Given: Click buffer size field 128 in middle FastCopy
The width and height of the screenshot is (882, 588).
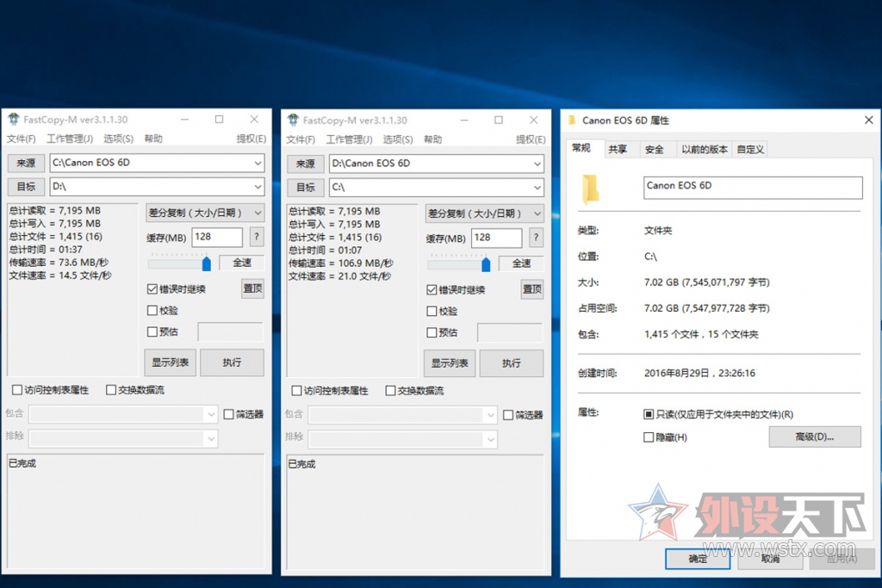Looking at the screenshot, I should [x=497, y=238].
